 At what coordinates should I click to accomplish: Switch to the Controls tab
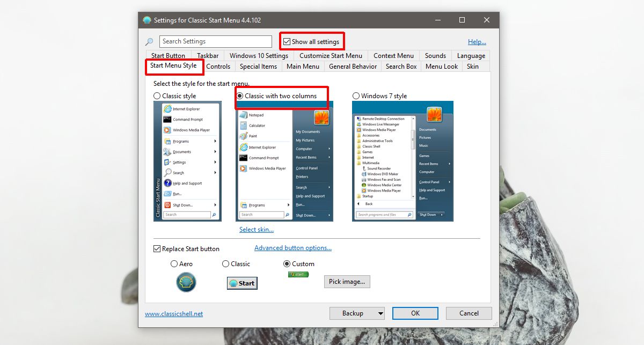(x=218, y=67)
